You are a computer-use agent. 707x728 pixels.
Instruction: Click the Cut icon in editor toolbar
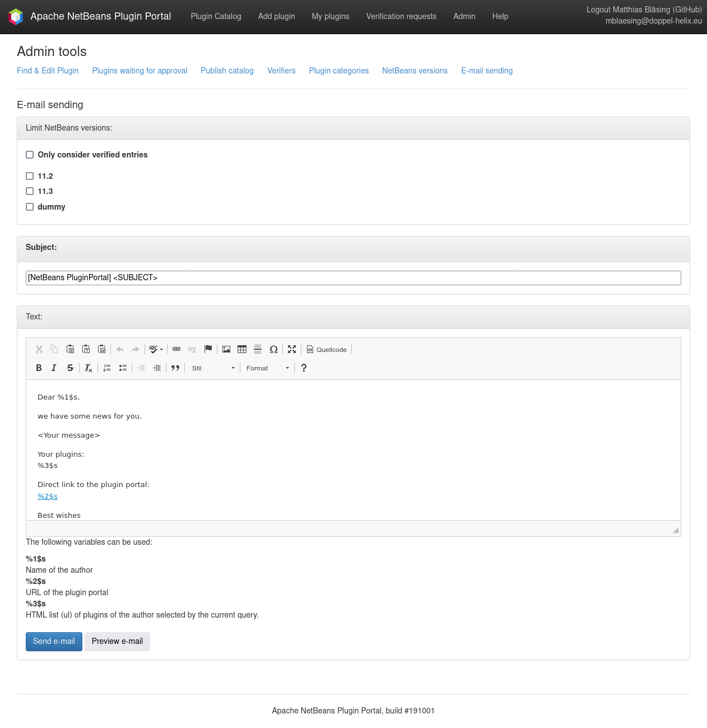(39, 349)
